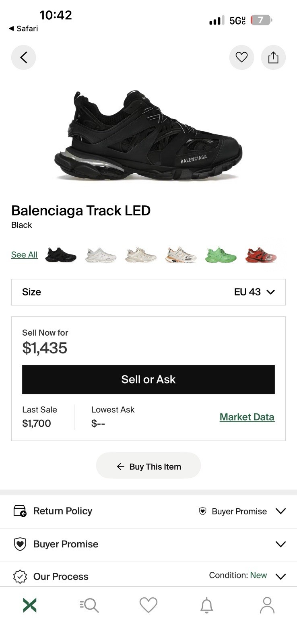Open notifications bell tab
The image size is (297, 644).
[207, 605]
